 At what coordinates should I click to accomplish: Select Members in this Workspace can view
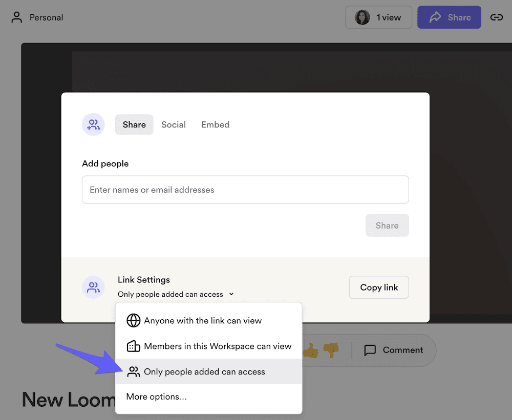(218, 346)
